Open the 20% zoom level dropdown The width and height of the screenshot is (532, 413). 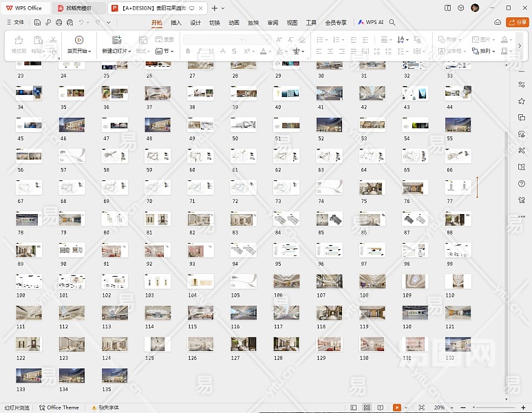point(441,407)
